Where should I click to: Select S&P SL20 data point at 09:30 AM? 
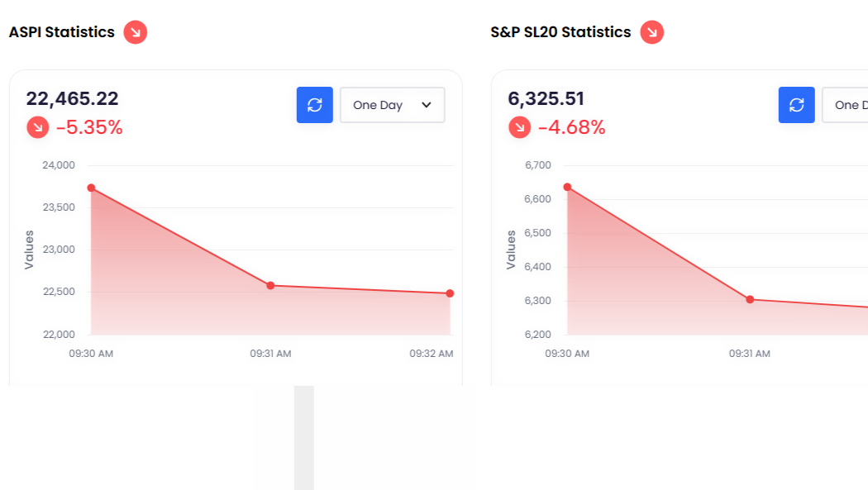coord(567,187)
